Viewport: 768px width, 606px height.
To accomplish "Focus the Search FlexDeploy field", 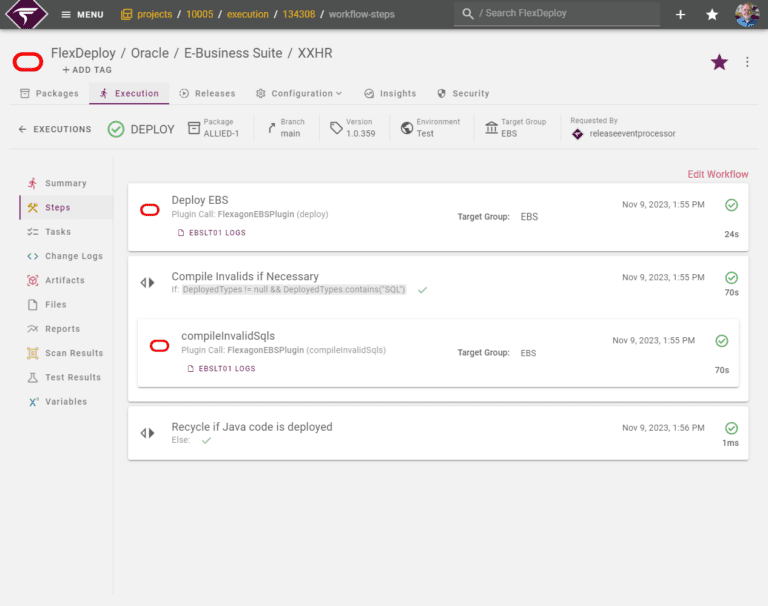I will [556, 14].
